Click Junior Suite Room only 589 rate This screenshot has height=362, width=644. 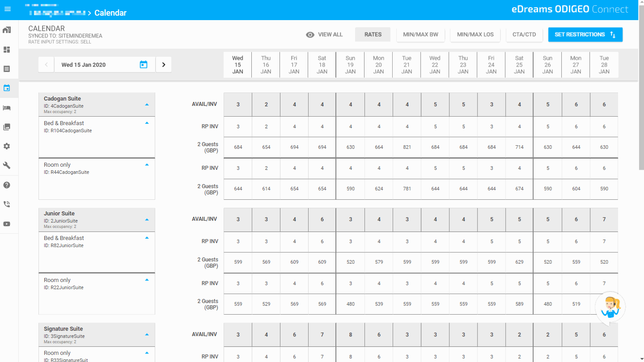click(519, 304)
